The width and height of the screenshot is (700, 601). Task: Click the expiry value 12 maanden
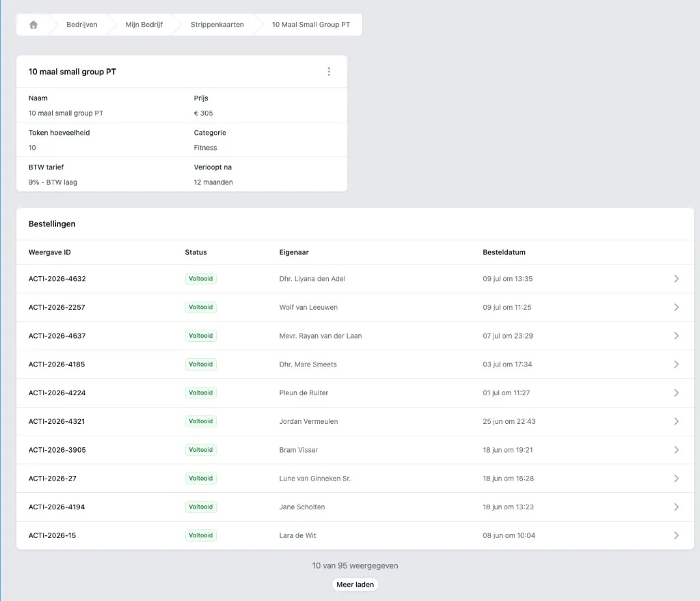tap(213, 182)
